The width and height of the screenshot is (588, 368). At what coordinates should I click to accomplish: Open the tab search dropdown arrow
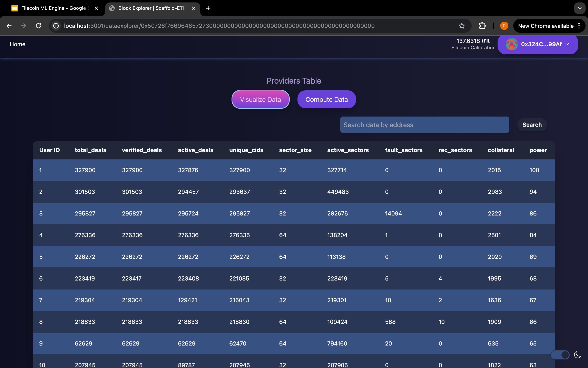(x=580, y=8)
